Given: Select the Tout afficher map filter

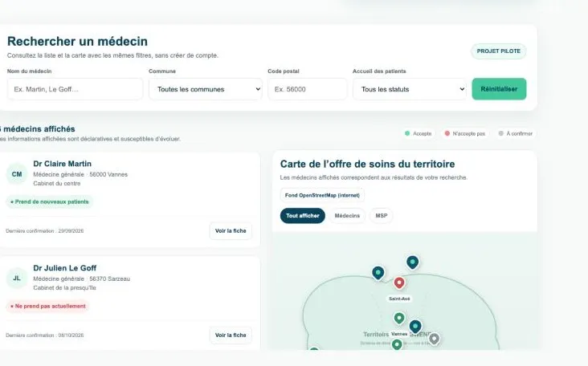Looking at the screenshot, I should coord(303,216).
